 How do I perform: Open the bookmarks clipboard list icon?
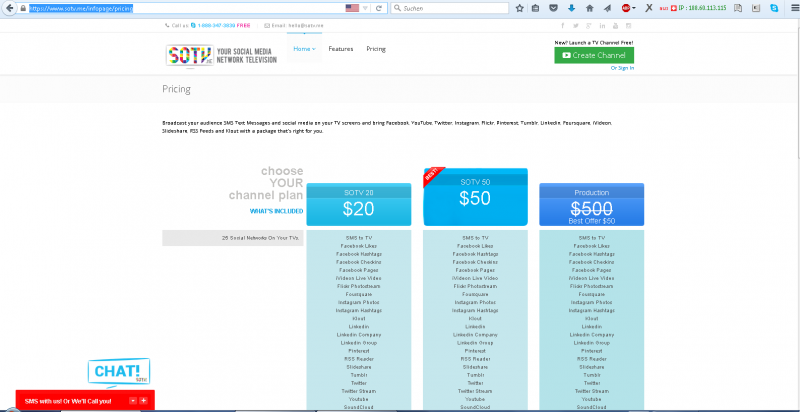[535, 8]
